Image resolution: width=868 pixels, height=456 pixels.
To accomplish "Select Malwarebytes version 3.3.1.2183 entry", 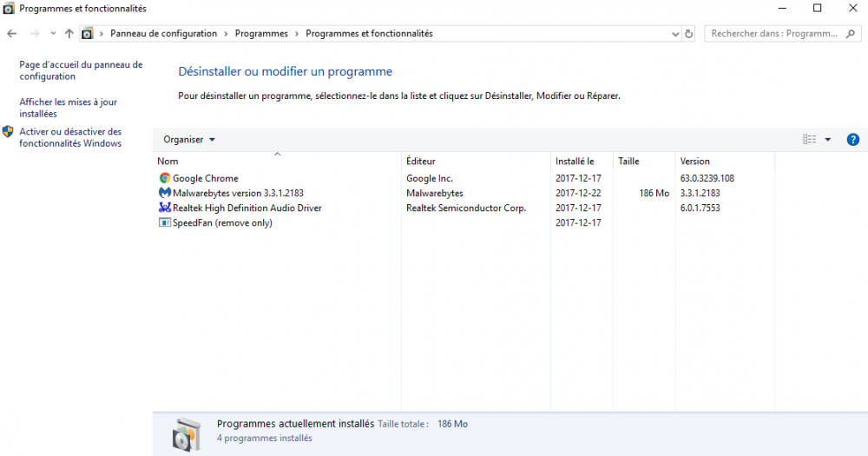I will (238, 194).
